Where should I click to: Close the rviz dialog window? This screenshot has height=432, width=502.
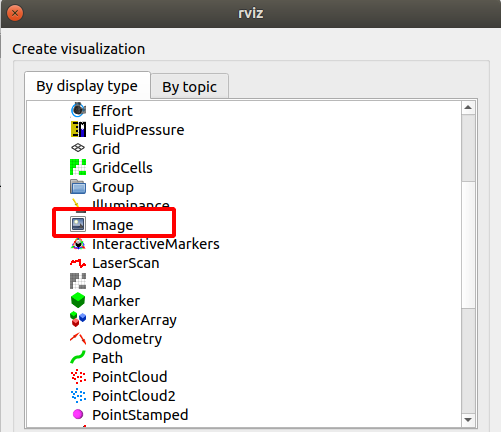click(15, 13)
